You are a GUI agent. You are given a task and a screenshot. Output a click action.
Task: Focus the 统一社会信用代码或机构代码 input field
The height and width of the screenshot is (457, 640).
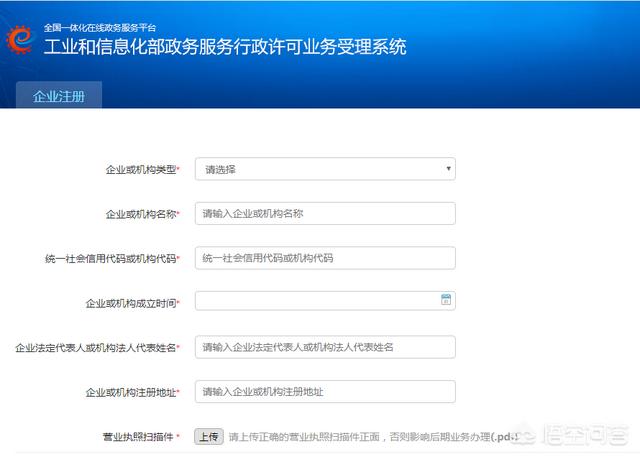pos(325,258)
